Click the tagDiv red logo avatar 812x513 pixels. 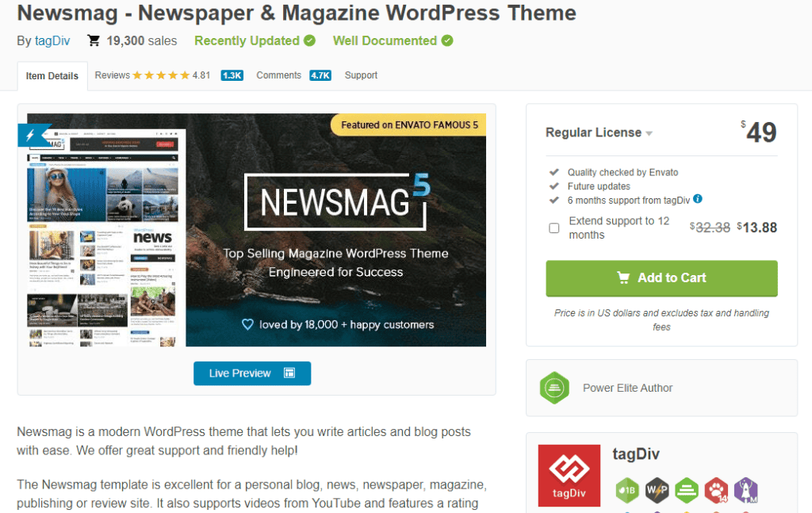[569, 475]
